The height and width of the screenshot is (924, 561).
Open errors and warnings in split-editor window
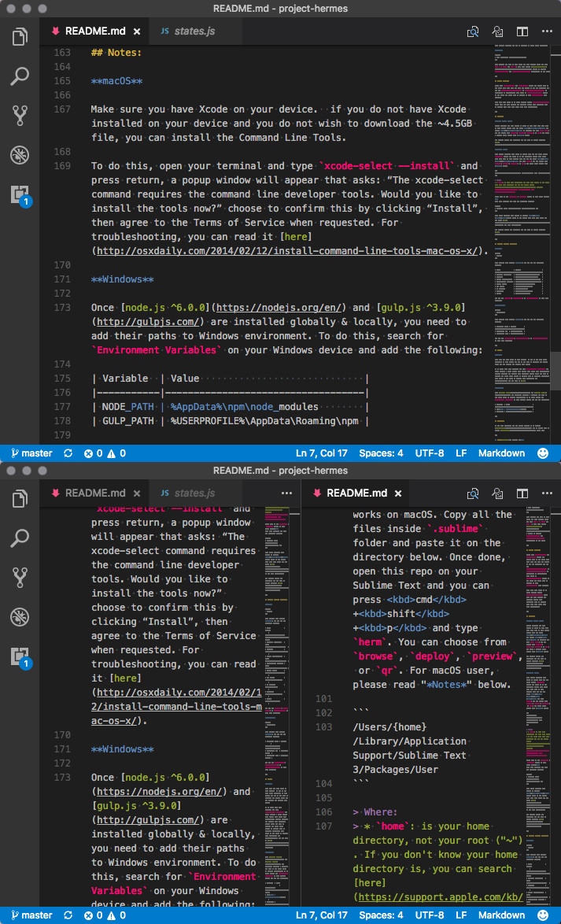(105, 915)
